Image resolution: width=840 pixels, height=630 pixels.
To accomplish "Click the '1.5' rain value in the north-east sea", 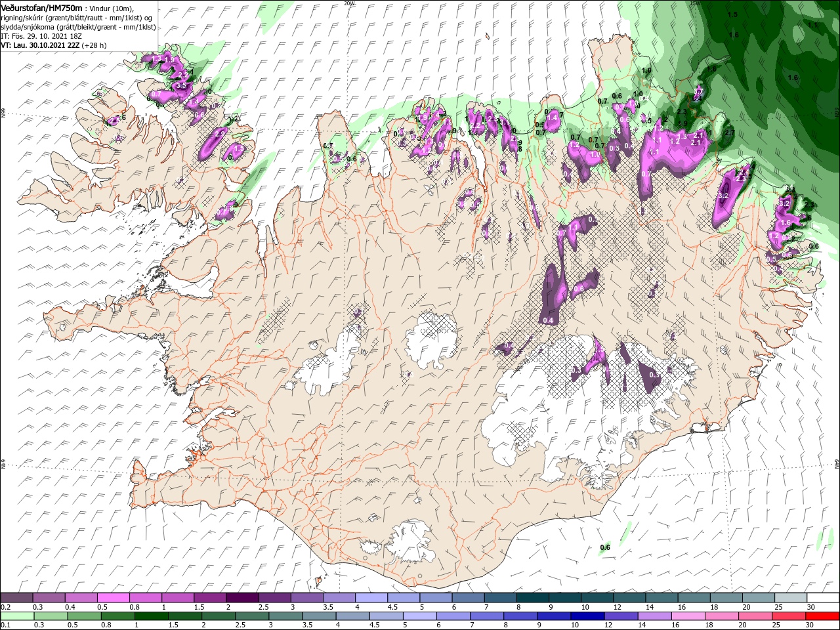I will pyautogui.click(x=732, y=14).
